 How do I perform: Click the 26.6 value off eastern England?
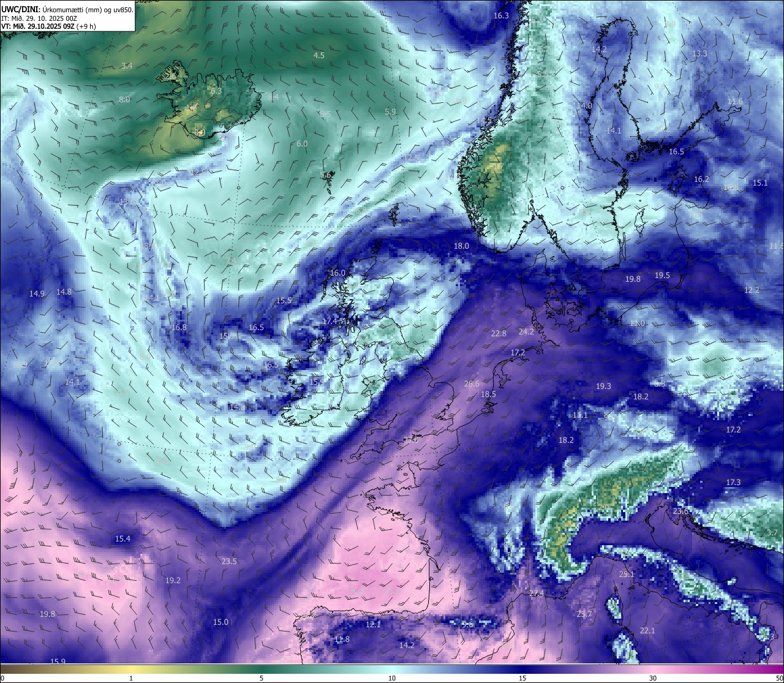click(472, 383)
